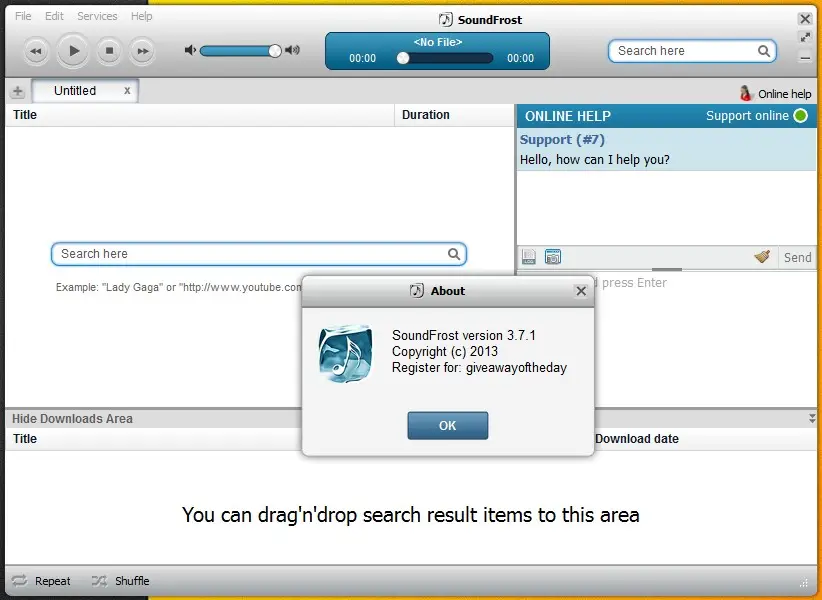
Task: Sort by the Duration column header
Action: [x=454, y=115]
